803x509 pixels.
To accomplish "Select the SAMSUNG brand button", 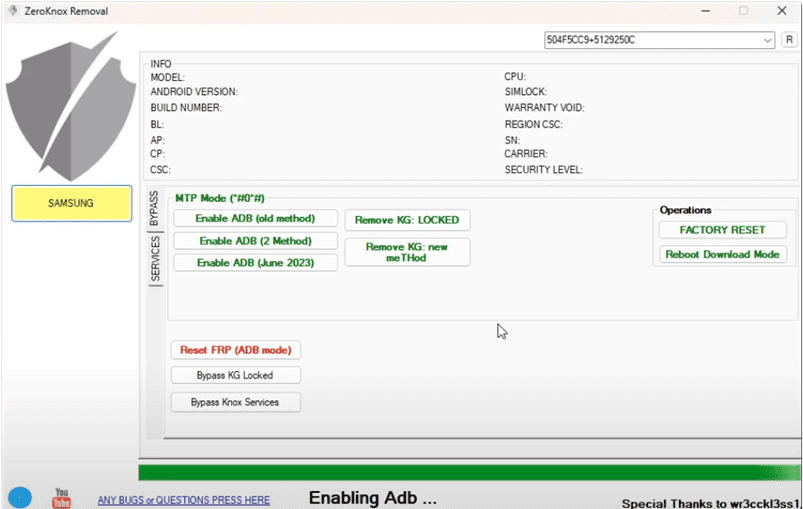I will pos(71,203).
